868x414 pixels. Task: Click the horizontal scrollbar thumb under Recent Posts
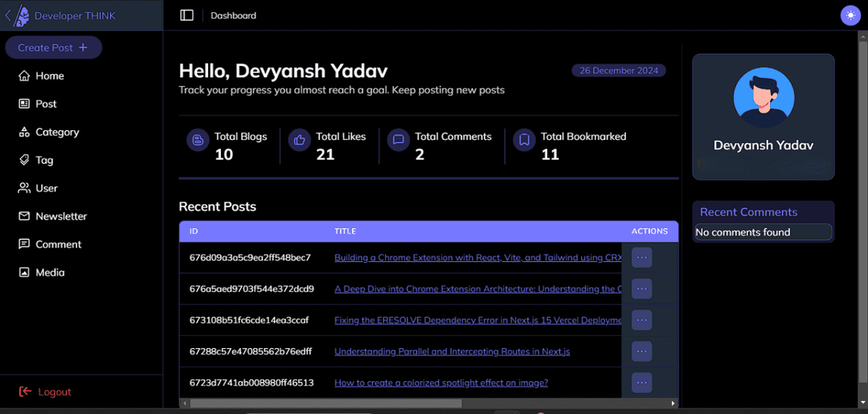pyautogui.click(x=325, y=404)
